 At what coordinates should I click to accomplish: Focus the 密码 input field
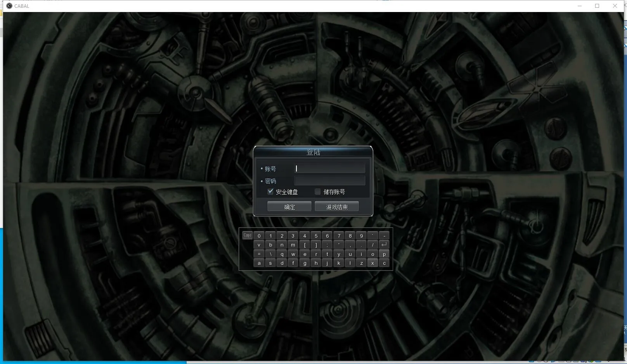point(329,181)
